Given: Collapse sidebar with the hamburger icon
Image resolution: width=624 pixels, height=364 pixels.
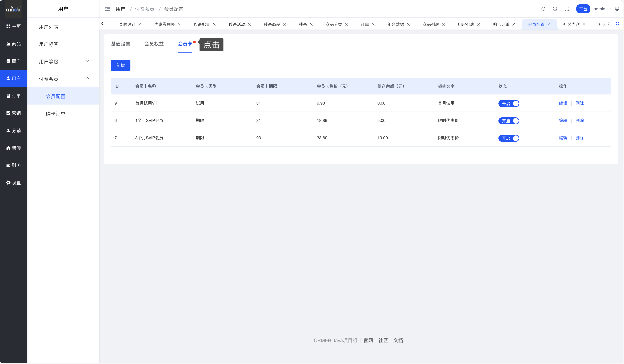Looking at the screenshot, I should click(x=107, y=9).
